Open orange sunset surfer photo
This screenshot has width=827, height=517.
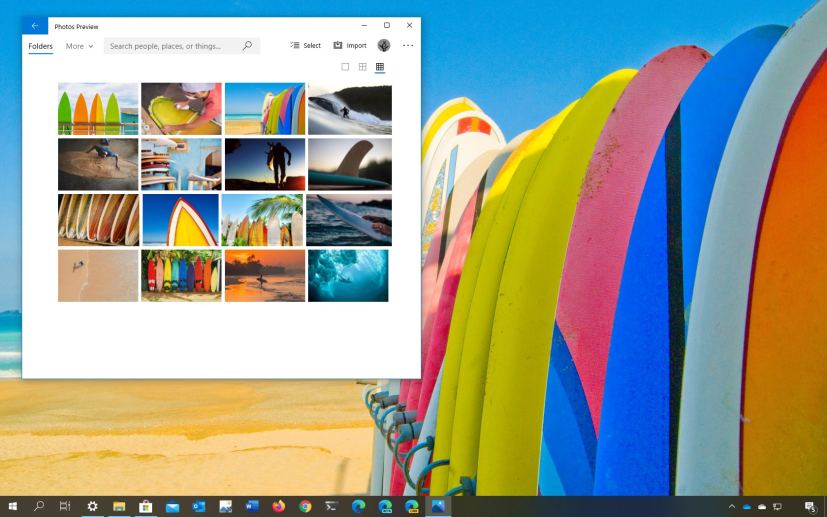[265, 275]
